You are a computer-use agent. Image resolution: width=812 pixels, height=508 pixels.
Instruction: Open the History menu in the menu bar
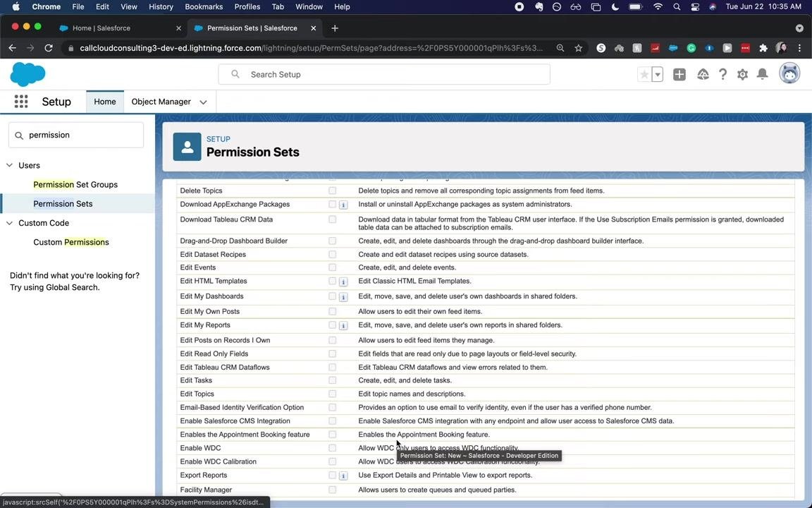[161, 7]
